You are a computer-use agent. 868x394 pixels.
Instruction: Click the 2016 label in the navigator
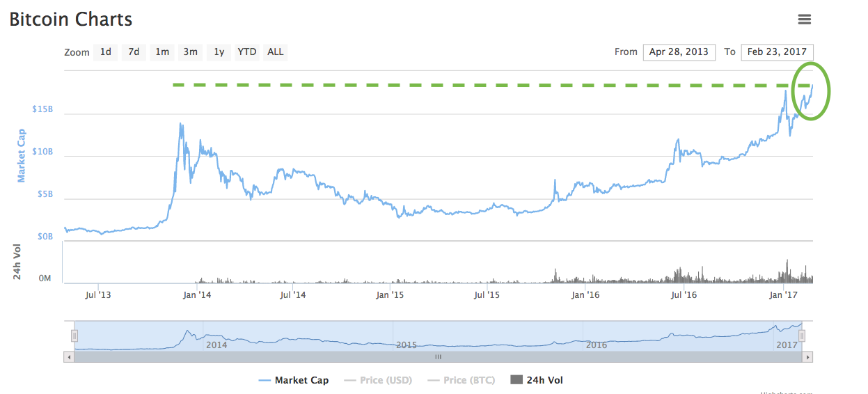597,345
